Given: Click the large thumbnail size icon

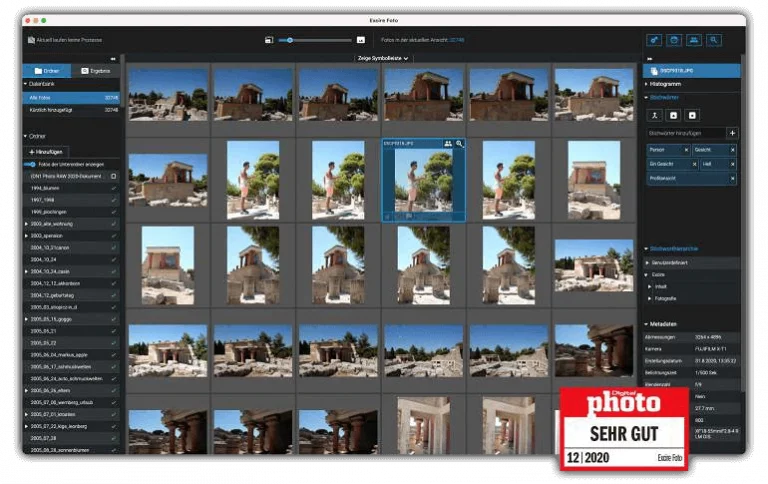Looking at the screenshot, I should (x=361, y=40).
